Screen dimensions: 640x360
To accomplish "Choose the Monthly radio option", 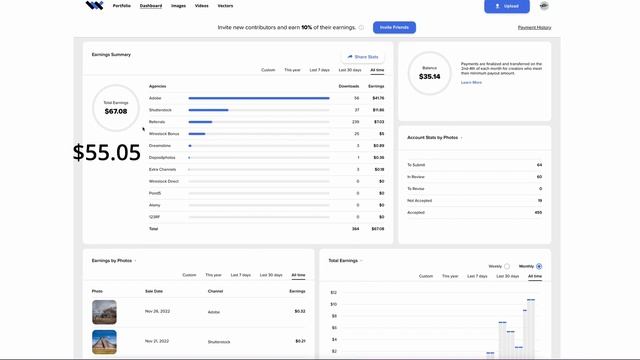I will tap(539, 267).
